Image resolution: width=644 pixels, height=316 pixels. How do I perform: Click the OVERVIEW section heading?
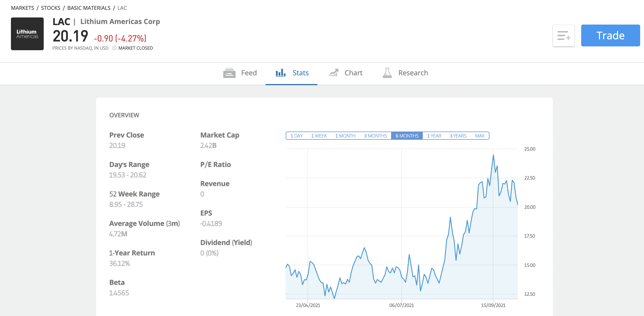(124, 115)
